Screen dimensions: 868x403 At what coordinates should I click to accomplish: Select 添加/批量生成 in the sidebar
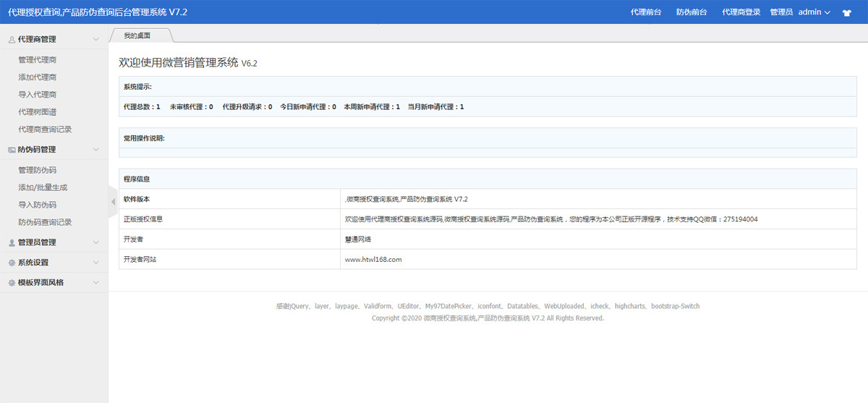tap(43, 187)
